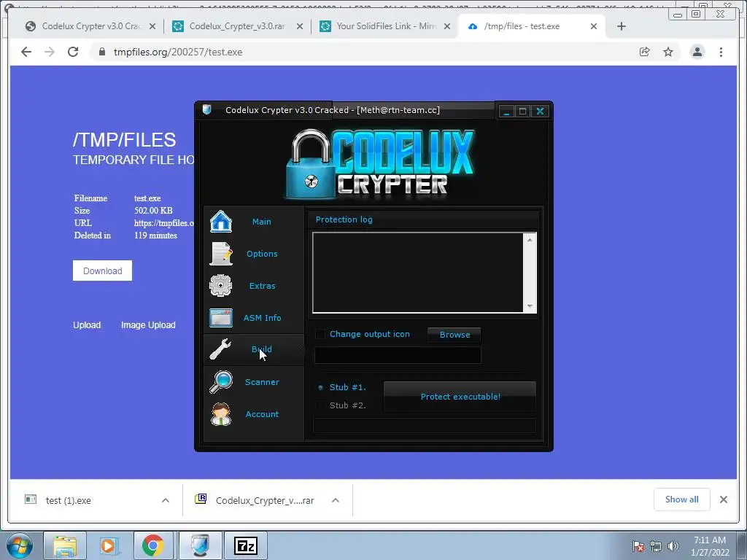This screenshot has height=560, width=747.
Task: Click the Protect executable! button
Action: pyautogui.click(x=460, y=397)
